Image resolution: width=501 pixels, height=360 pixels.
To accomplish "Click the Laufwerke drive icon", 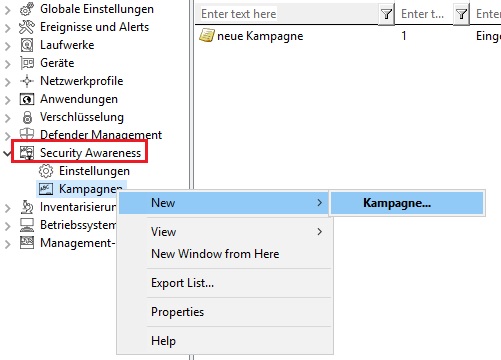I will click(27, 45).
